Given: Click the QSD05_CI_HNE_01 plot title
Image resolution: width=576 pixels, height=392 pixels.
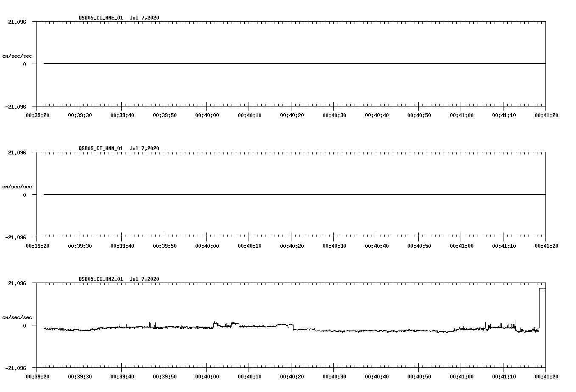Looking at the screenshot, I should coord(119,17).
